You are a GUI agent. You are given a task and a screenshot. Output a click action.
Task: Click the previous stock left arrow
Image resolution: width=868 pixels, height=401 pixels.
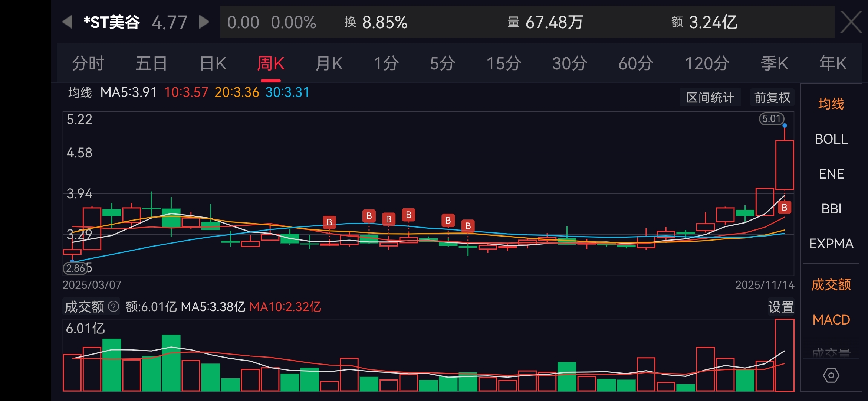click(x=68, y=22)
